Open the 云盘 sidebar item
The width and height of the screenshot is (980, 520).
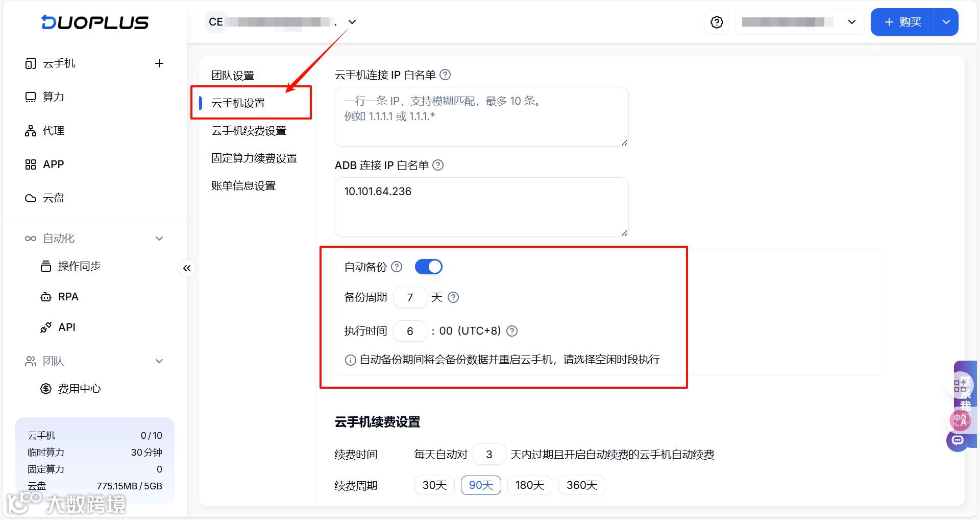[x=54, y=198]
